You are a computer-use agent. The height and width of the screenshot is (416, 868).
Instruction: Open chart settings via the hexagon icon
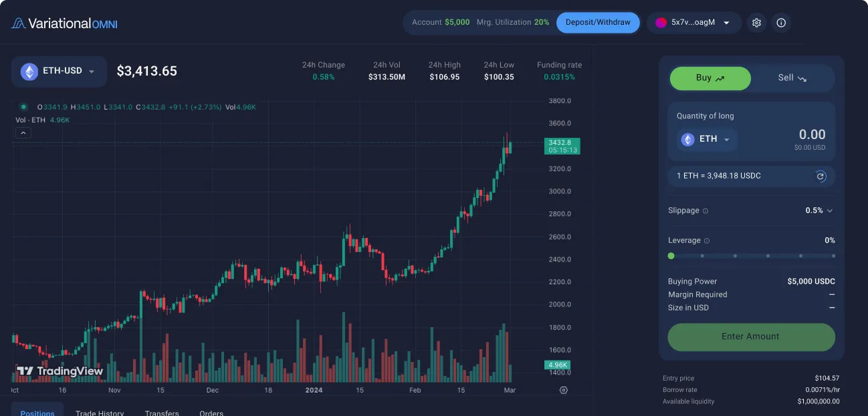(564, 389)
